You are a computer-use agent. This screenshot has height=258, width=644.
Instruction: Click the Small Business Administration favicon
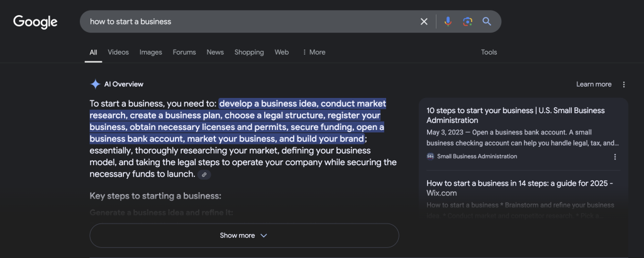point(430,156)
